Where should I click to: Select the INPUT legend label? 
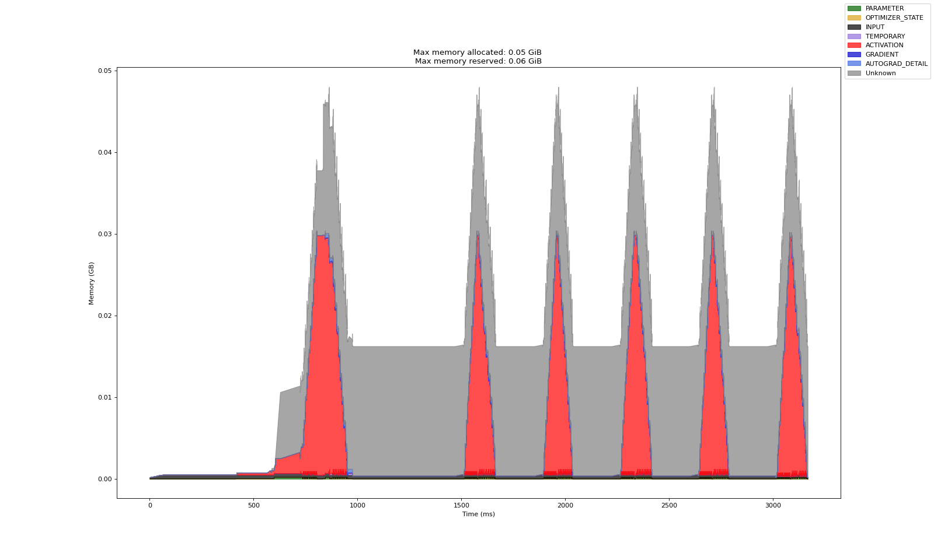[x=875, y=27]
